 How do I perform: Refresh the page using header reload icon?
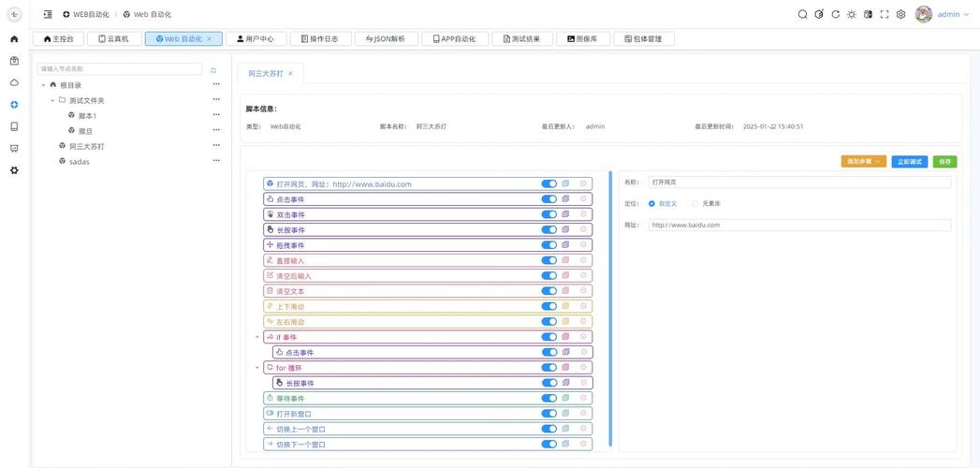click(x=835, y=14)
